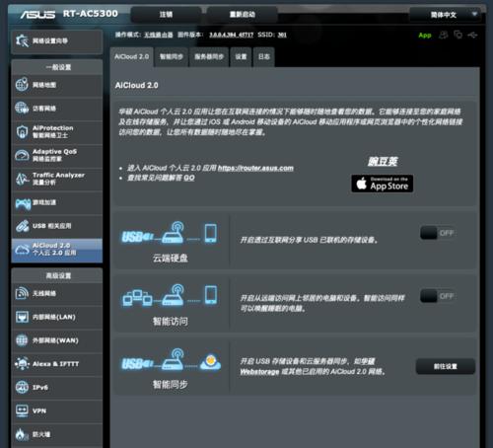This screenshot has height=448, width=493.
Task: Click the green App link at top
Action: coord(425,36)
